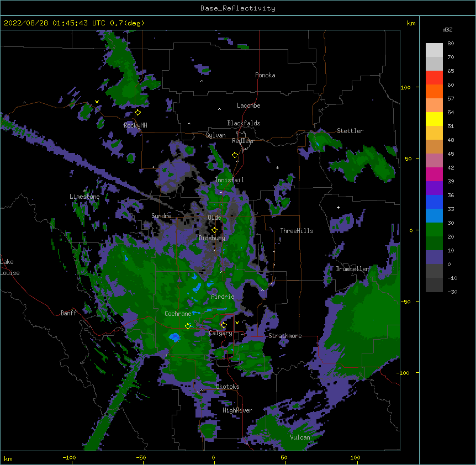Click the Innisfail city label

click(x=229, y=180)
